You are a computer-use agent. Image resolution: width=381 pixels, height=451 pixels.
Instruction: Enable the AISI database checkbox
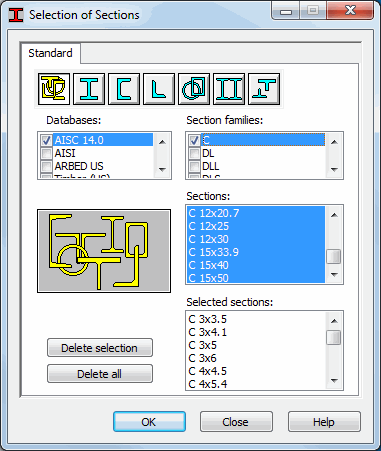click(46, 153)
